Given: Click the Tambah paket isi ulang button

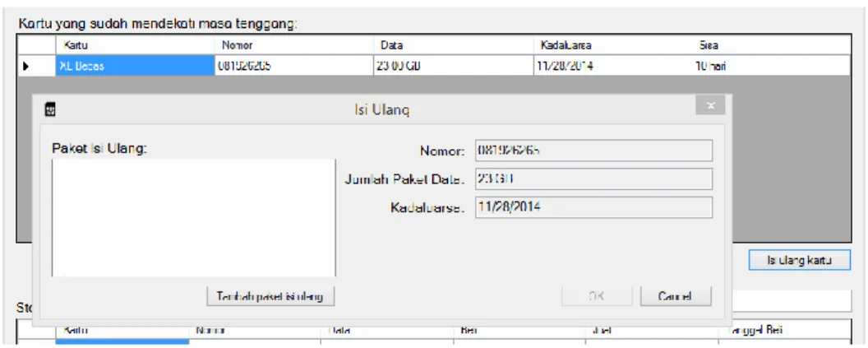Looking at the screenshot, I should click(270, 296).
